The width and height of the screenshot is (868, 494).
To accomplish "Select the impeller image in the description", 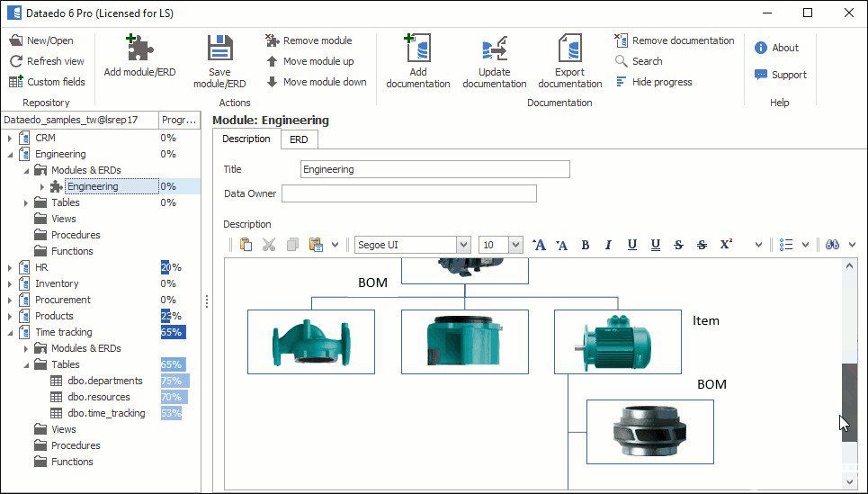I will tap(650, 432).
